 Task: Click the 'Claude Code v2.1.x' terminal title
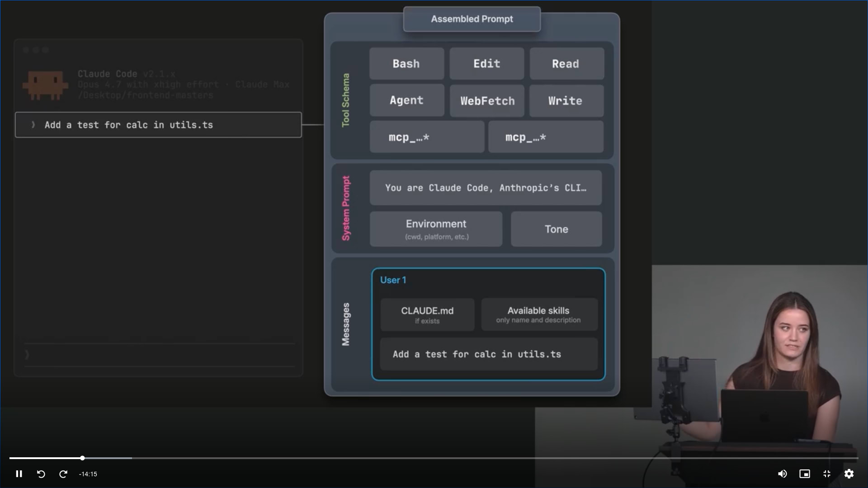(x=126, y=74)
